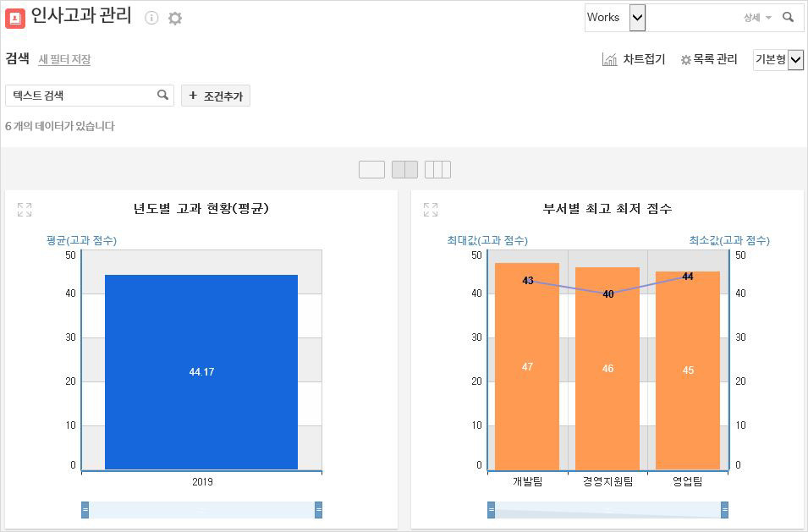
Task: Click inside the 텍스트 검색 input field
Action: point(80,96)
